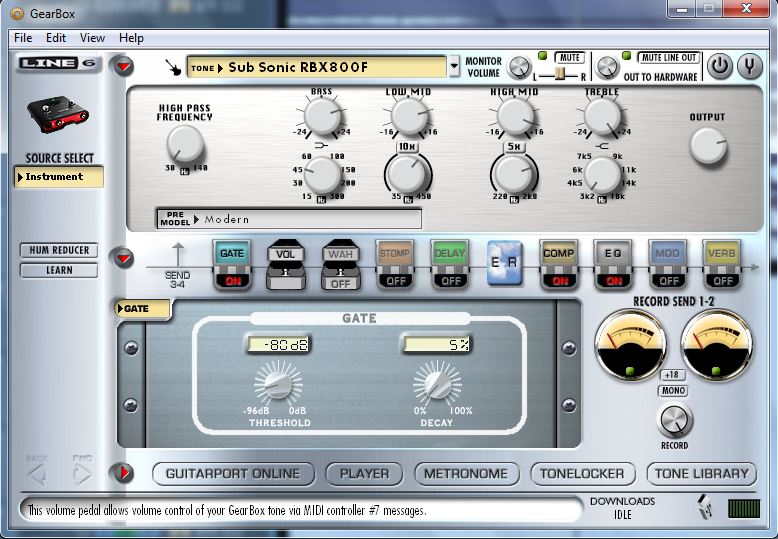Select the DELAY effect pedal

(450, 253)
